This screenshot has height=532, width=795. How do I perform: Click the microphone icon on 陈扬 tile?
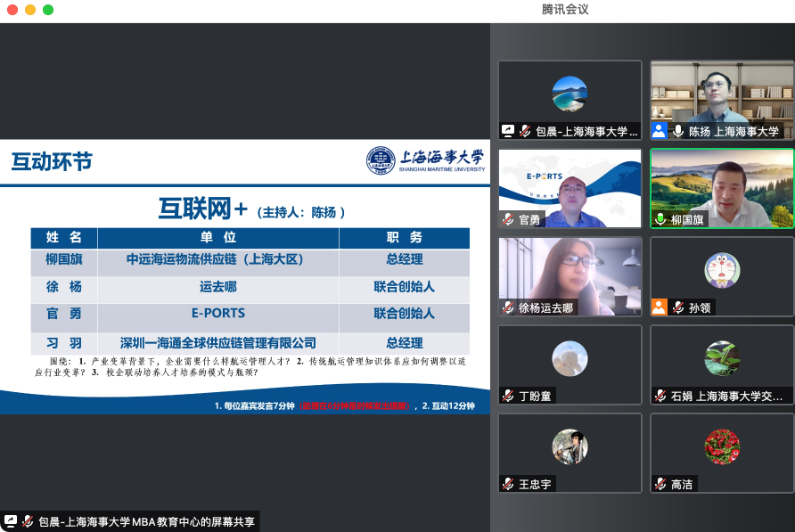(x=678, y=131)
